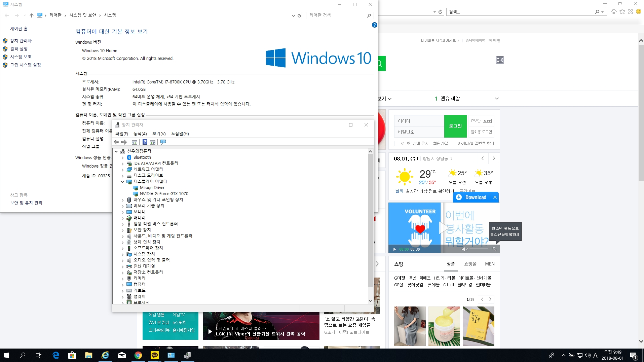Open 원격 설정 link in System sidebar
Viewport: 644px width, 362px height.
[19, 49]
